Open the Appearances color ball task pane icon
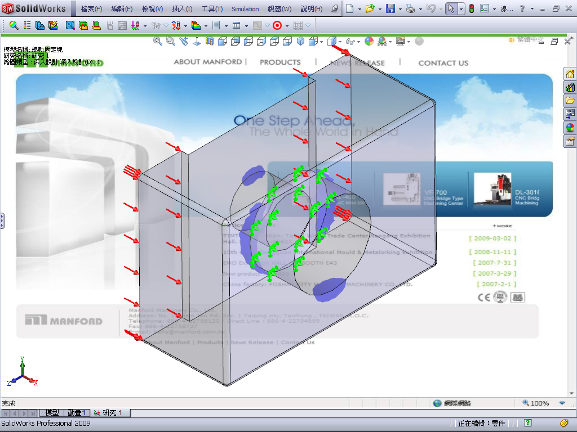 (x=570, y=128)
